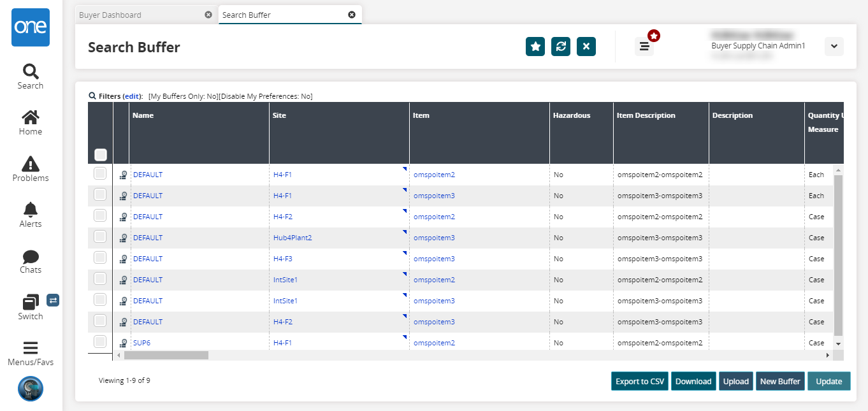Switch to the Buyer Dashboard tab
Screen dimensions: 868x411
(111, 15)
